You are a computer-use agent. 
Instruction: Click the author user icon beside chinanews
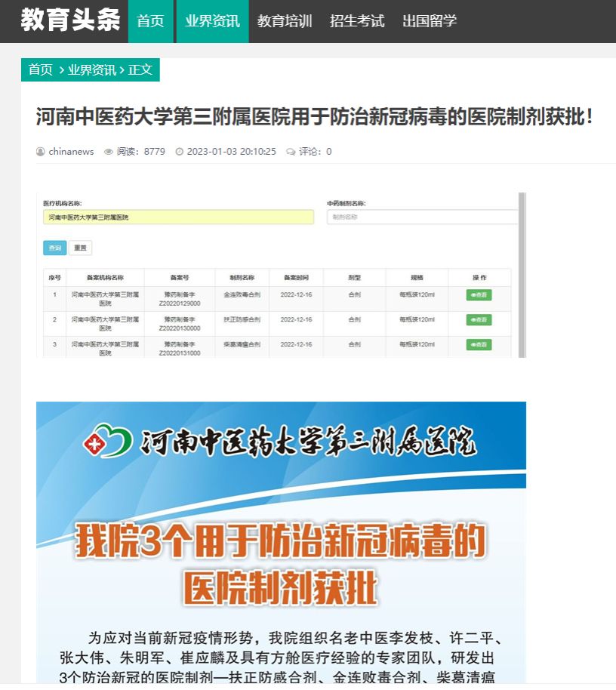(x=41, y=152)
